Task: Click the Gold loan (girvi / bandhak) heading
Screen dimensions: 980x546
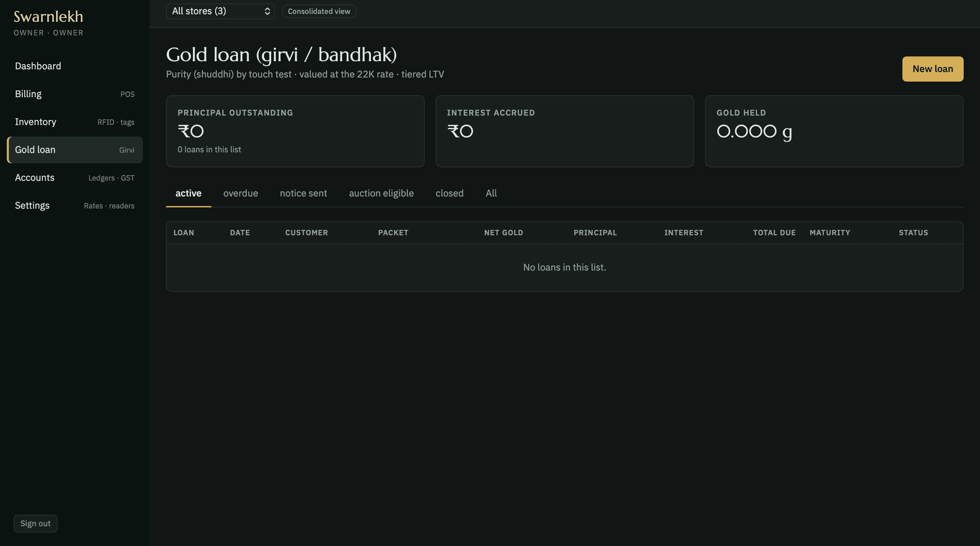Action: (x=281, y=55)
